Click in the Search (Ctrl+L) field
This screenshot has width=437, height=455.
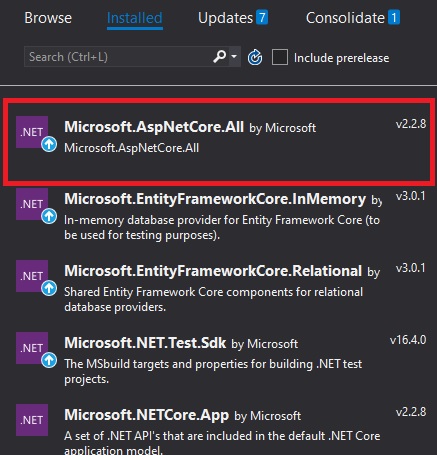pyautogui.click(x=118, y=57)
